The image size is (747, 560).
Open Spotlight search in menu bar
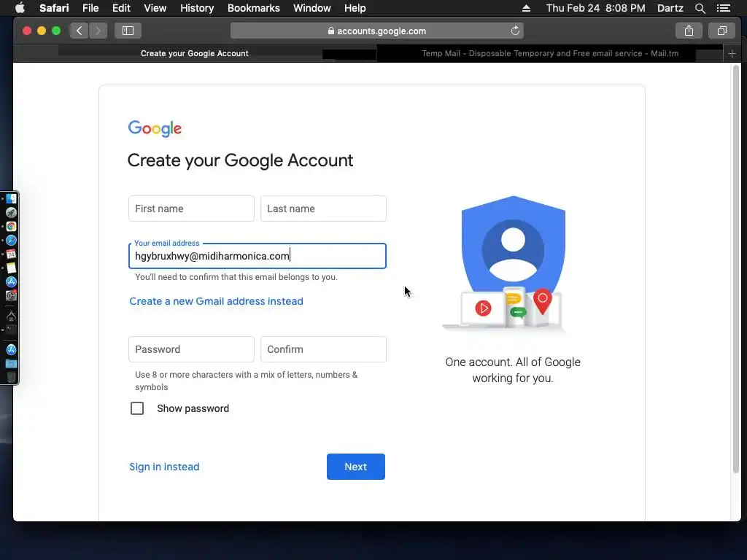(700, 8)
